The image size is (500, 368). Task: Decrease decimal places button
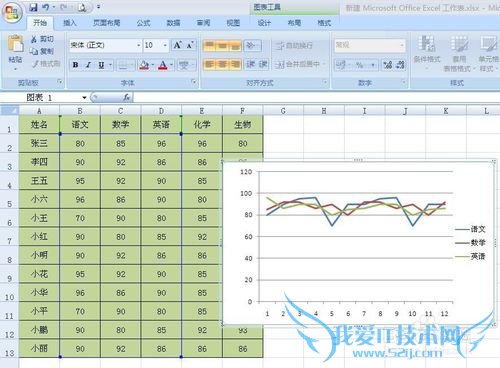point(400,65)
